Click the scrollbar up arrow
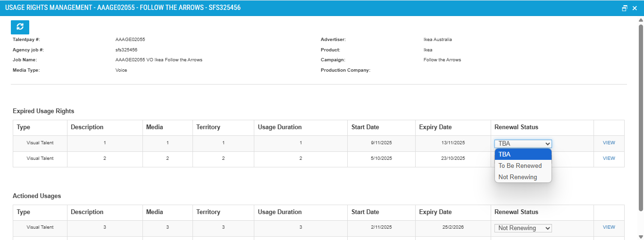The image size is (644, 240). (x=641, y=20)
